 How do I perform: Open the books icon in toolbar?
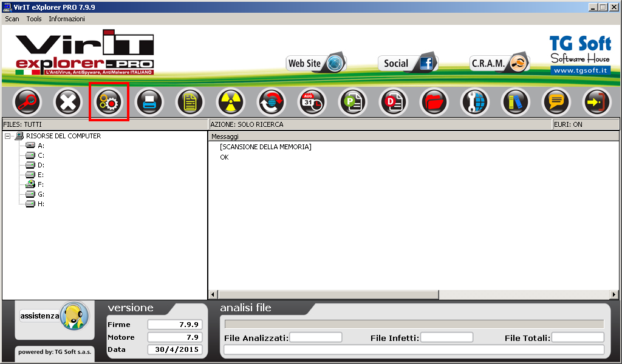515,102
